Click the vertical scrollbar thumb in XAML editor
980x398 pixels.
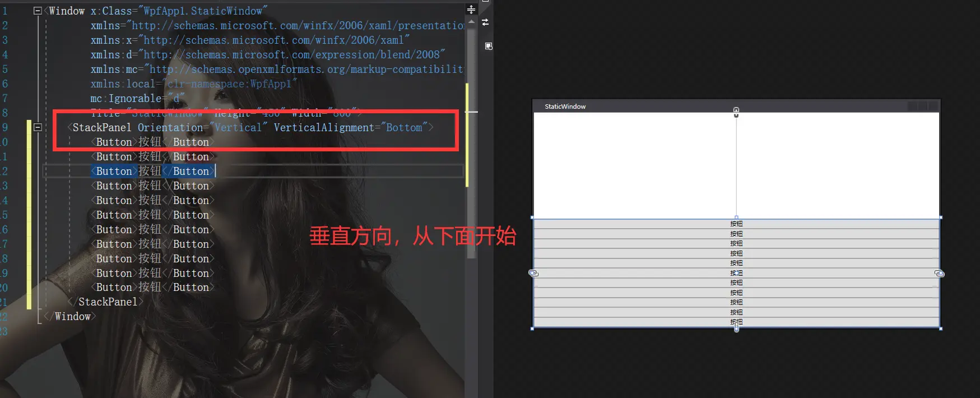click(x=471, y=143)
